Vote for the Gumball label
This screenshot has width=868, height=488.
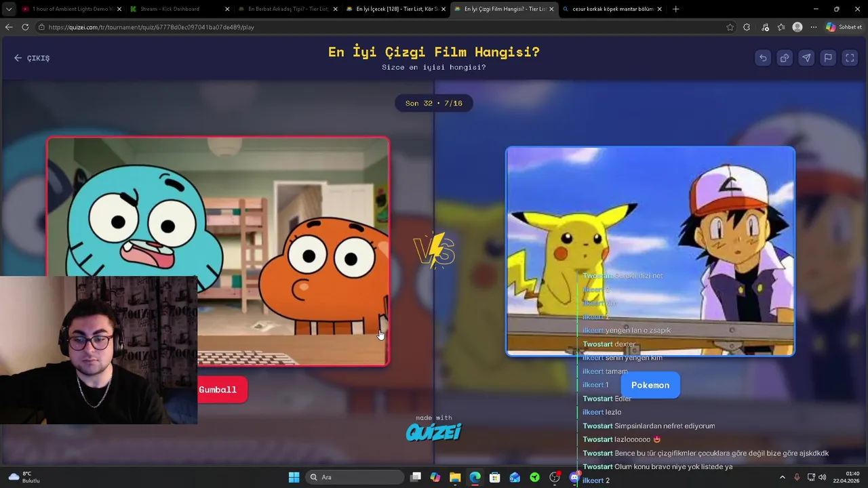(x=218, y=390)
